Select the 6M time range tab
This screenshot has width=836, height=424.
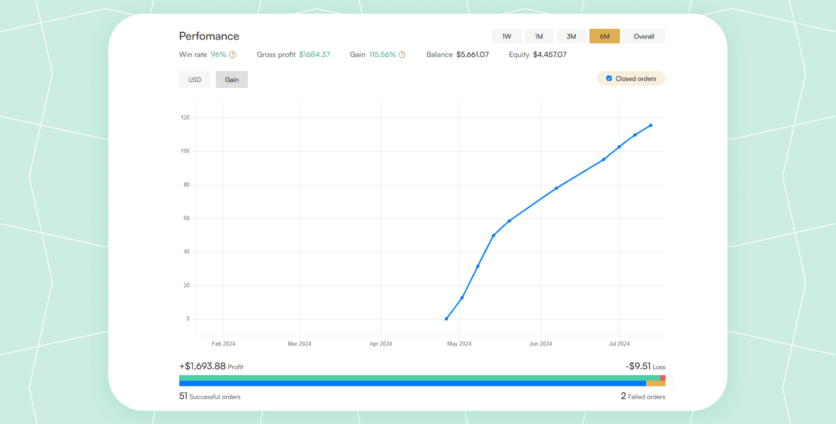pyautogui.click(x=604, y=36)
